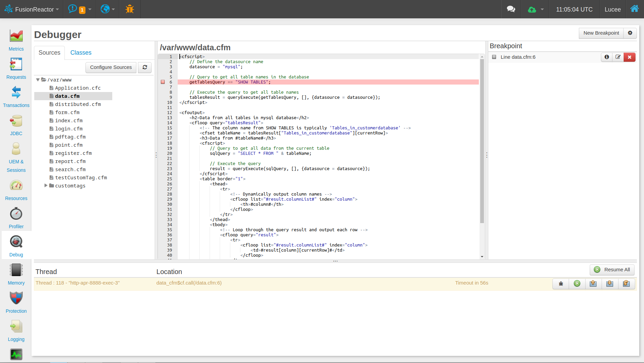Open form.cfm in source tree

tap(67, 112)
